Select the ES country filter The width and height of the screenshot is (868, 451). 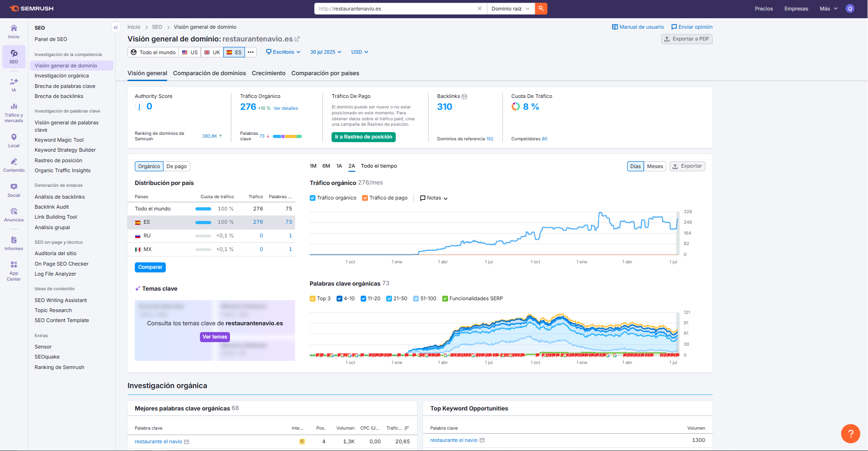coord(234,52)
